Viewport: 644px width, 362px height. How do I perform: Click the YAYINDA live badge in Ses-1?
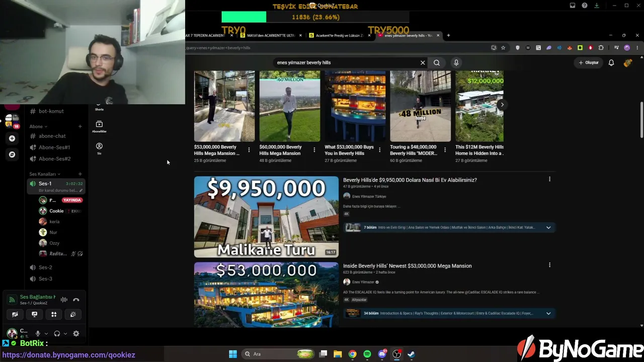pos(72,200)
